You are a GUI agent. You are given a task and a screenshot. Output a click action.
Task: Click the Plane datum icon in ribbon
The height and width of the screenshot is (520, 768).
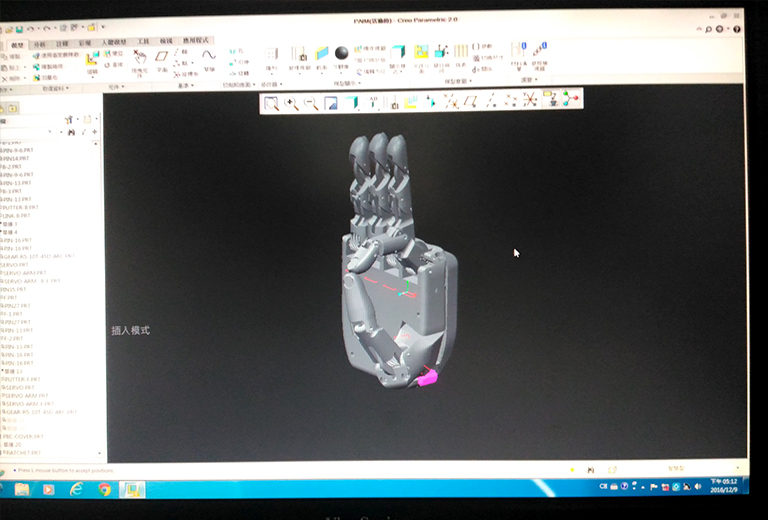161,58
